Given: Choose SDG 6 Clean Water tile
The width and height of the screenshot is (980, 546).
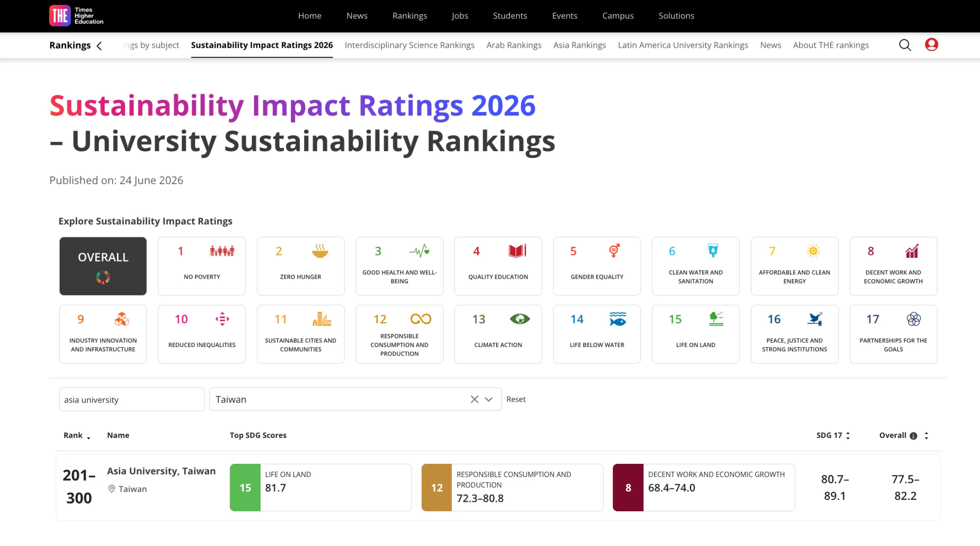Looking at the screenshot, I should coord(696,266).
